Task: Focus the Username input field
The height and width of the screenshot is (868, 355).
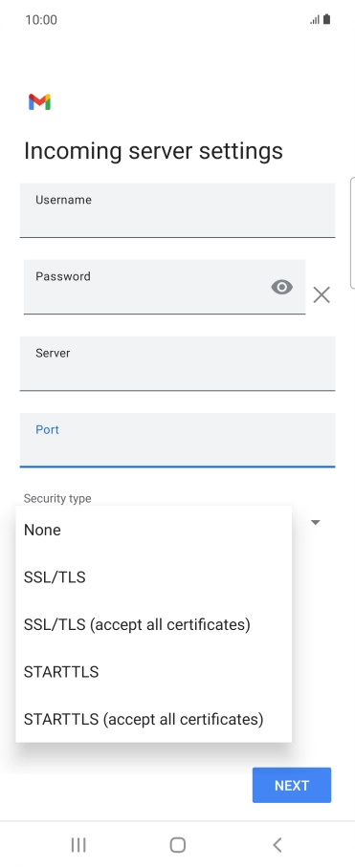Action: click(x=177, y=210)
